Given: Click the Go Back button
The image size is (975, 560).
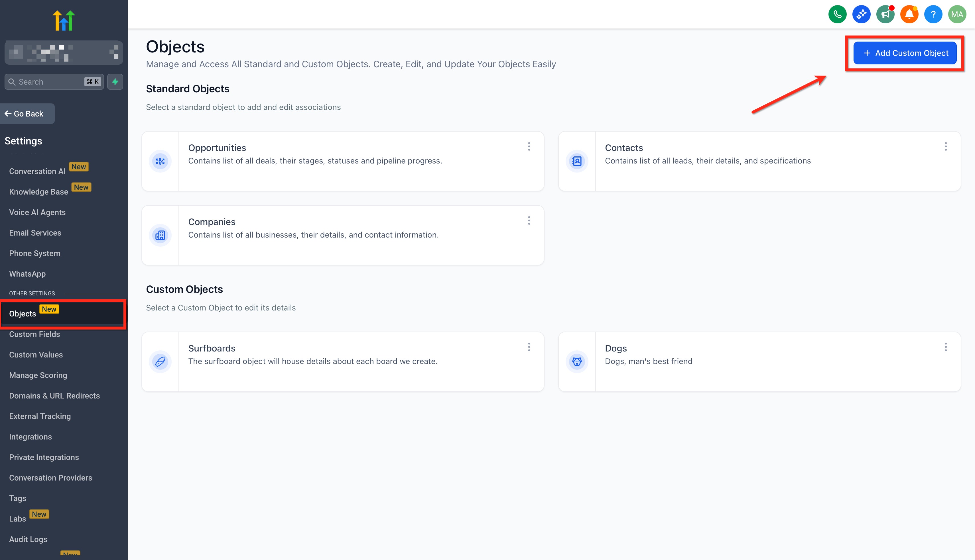Looking at the screenshot, I should [27, 113].
